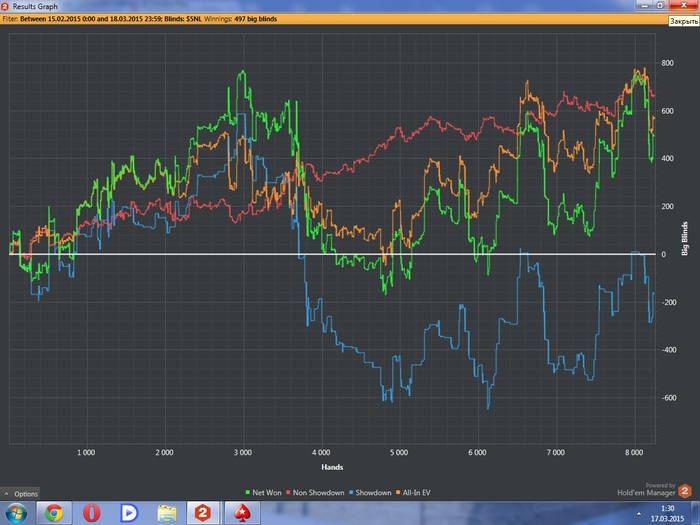Toggle Showdown series in legend
Viewport: 700px width, 525px height.
click(x=370, y=493)
